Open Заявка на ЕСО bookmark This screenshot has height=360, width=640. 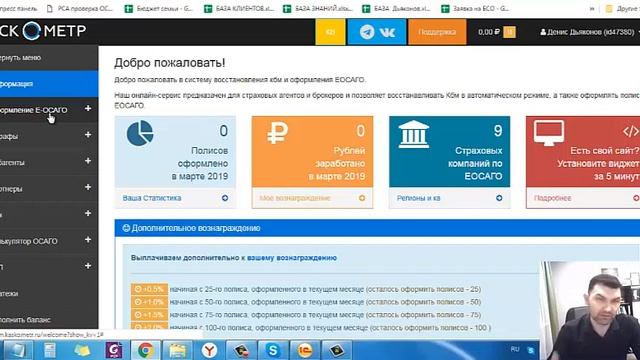coord(476,8)
